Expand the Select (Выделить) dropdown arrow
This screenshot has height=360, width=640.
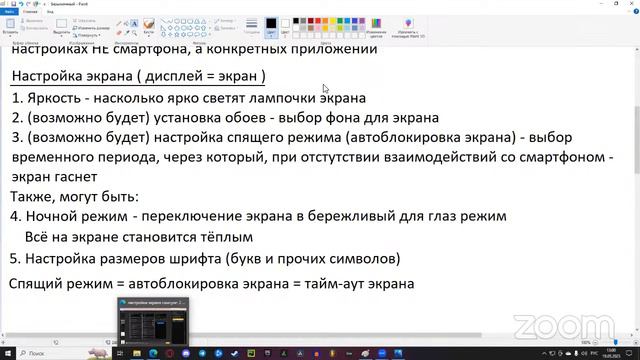pos(61,35)
